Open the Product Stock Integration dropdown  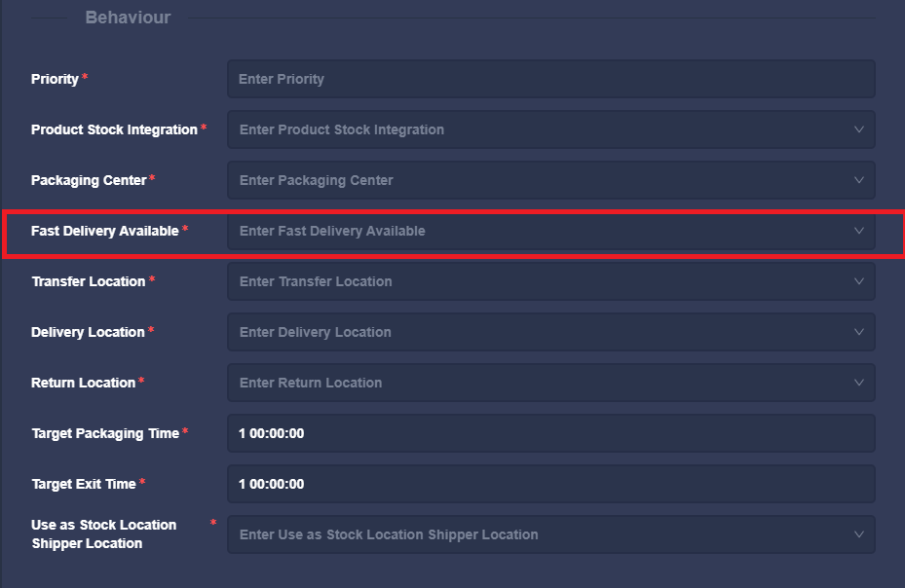click(x=551, y=129)
